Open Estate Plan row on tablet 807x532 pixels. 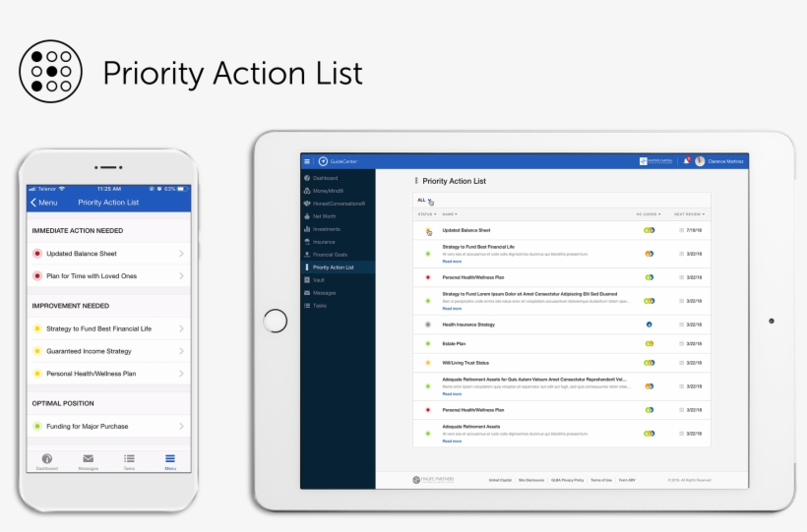[x=562, y=344]
